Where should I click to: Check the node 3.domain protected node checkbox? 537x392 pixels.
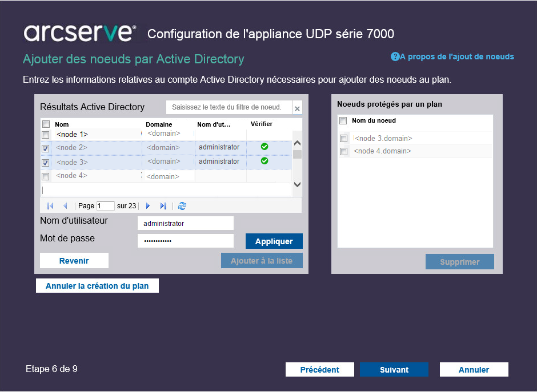[x=343, y=138]
